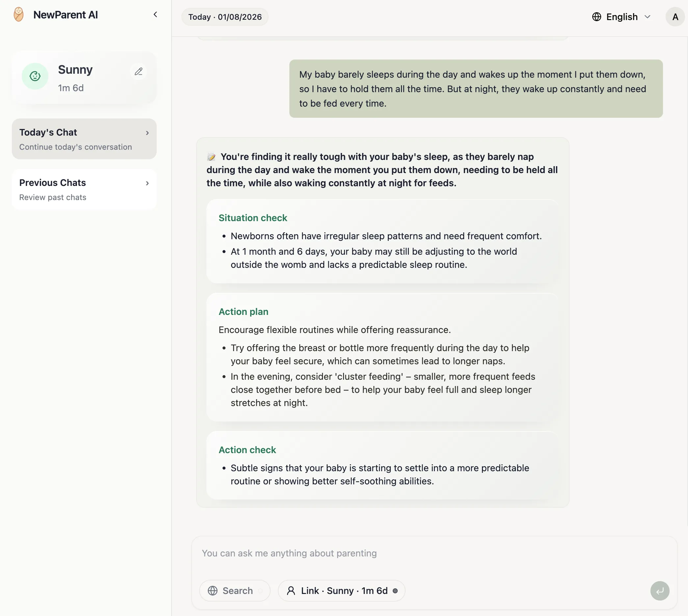Click the bullet starting 'At 1 month and 6 days'
688x616 pixels.
[374, 258]
